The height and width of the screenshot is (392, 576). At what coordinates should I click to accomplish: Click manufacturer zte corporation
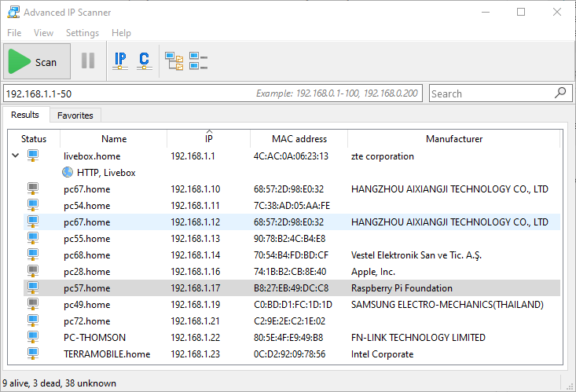click(383, 156)
